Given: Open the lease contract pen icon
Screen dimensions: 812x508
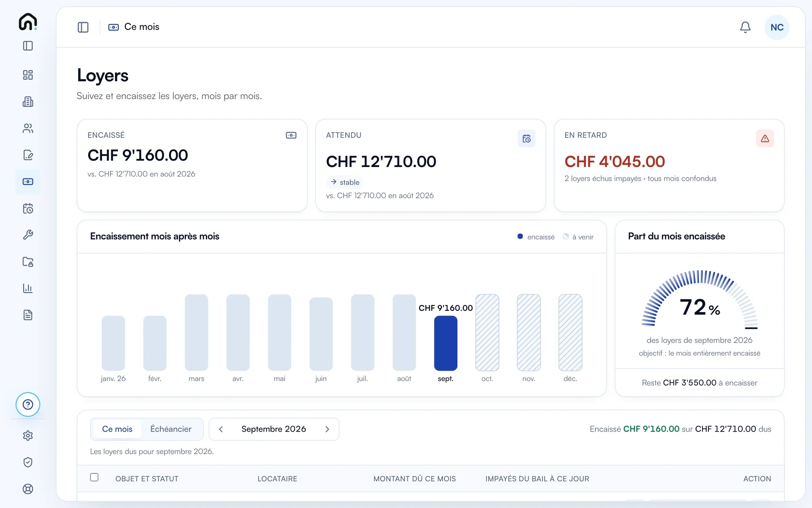Looking at the screenshot, I should 28,155.
